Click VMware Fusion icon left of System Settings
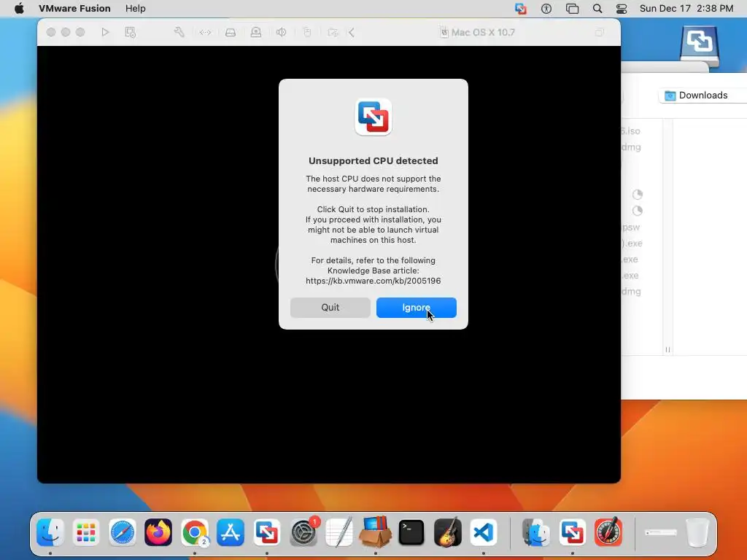Viewport: 747px width, 560px height. (267, 532)
